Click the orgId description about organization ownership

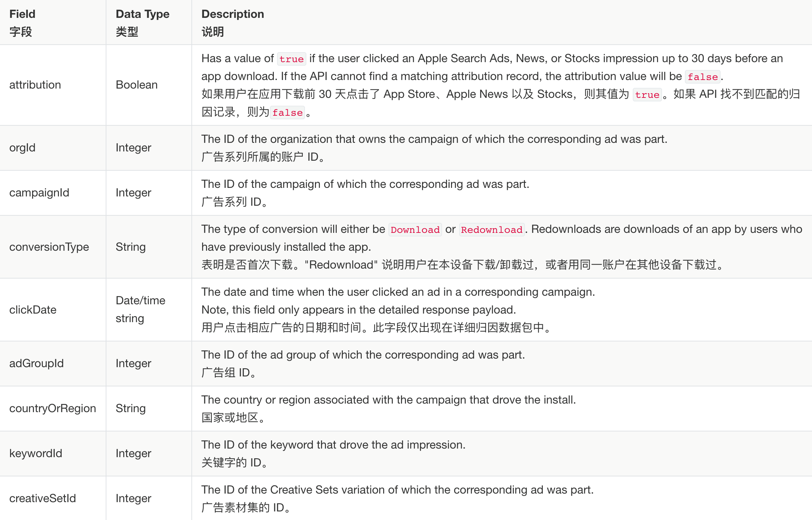(434, 139)
